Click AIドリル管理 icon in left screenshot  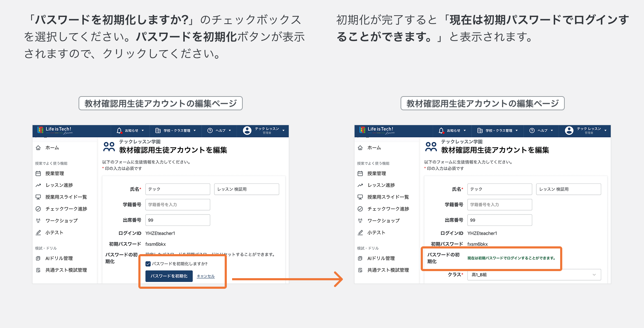click(x=38, y=258)
